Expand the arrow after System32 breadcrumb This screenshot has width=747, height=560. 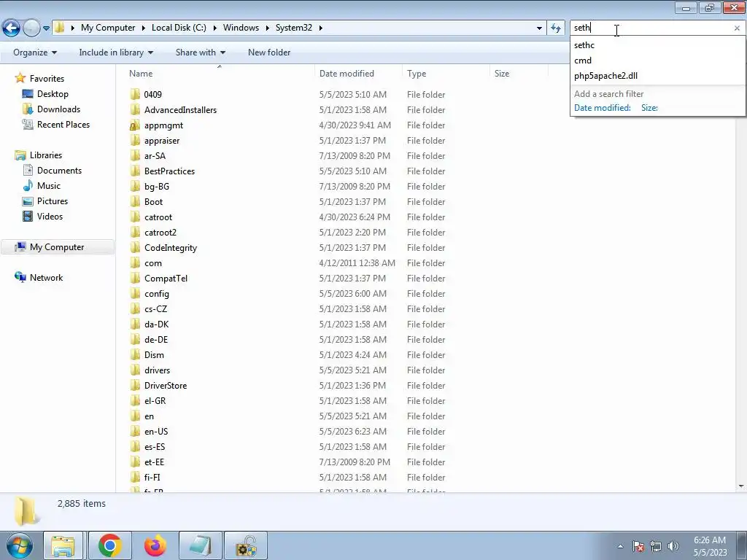click(x=321, y=28)
